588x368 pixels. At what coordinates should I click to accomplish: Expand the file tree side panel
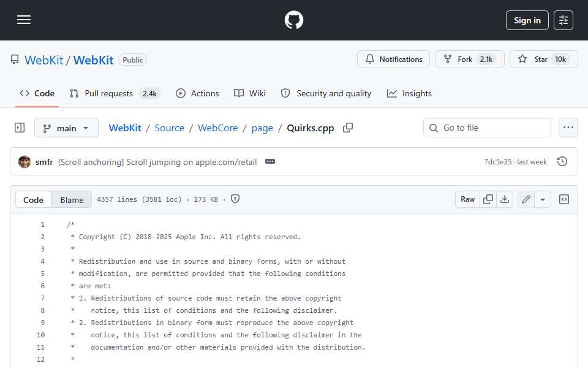[x=20, y=128]
